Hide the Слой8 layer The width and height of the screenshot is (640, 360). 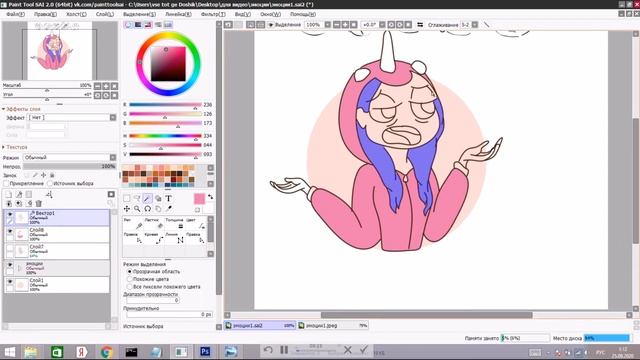pyautogui.click(x=10, y=231)
